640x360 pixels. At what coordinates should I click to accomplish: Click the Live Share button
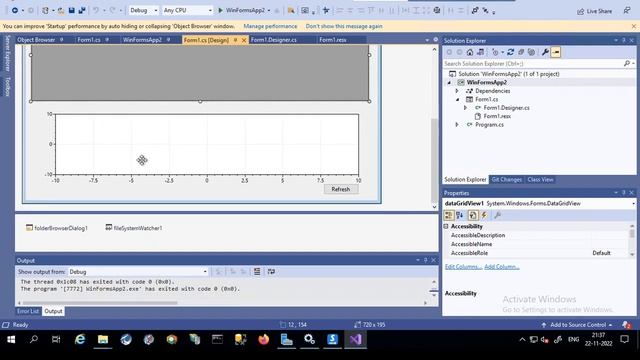click(x=594, y=11)
